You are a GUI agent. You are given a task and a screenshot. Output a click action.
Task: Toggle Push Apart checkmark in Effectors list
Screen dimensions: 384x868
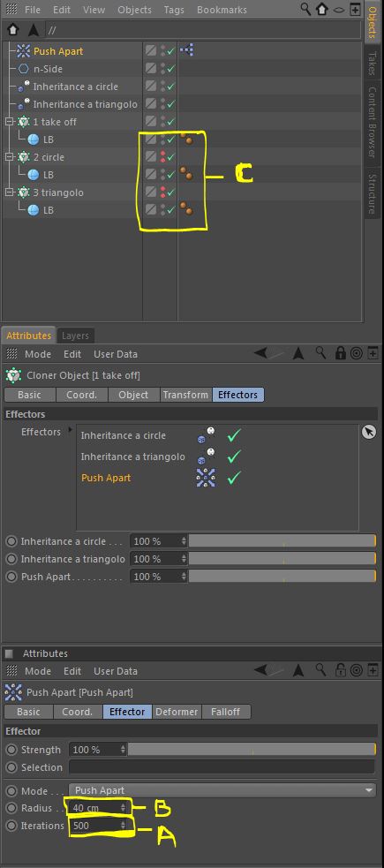pyautogui.click(x=234, y=478)
